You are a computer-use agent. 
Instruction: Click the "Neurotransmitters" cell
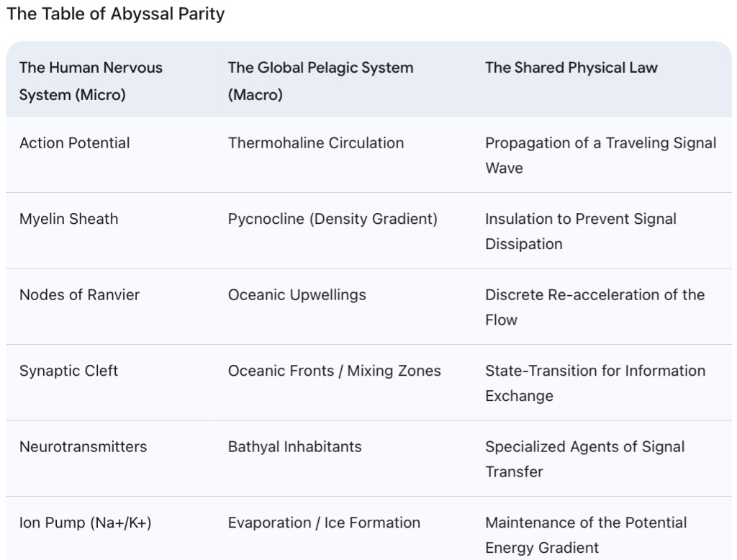[83, 446]
